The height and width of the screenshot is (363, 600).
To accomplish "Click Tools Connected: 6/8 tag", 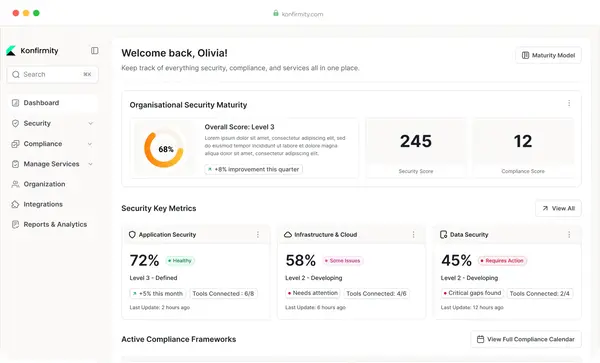I will pyautogui.click(x=223, y=293).
